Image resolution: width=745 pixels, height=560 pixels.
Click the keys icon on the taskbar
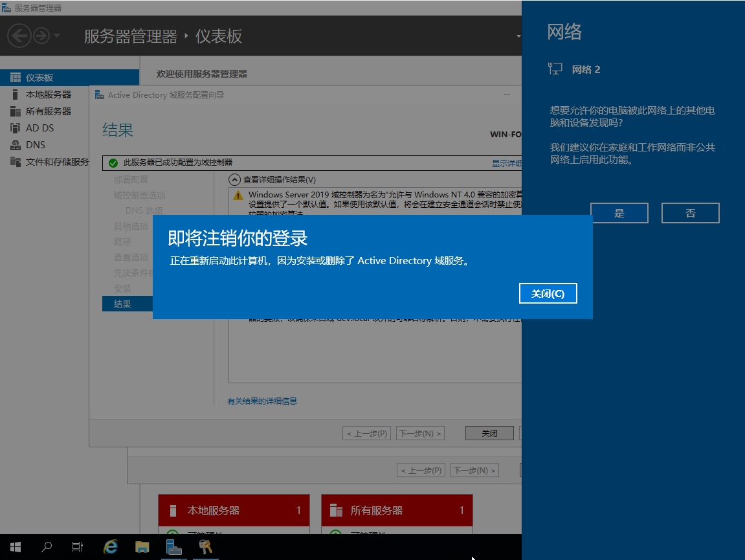click(205, 547)
